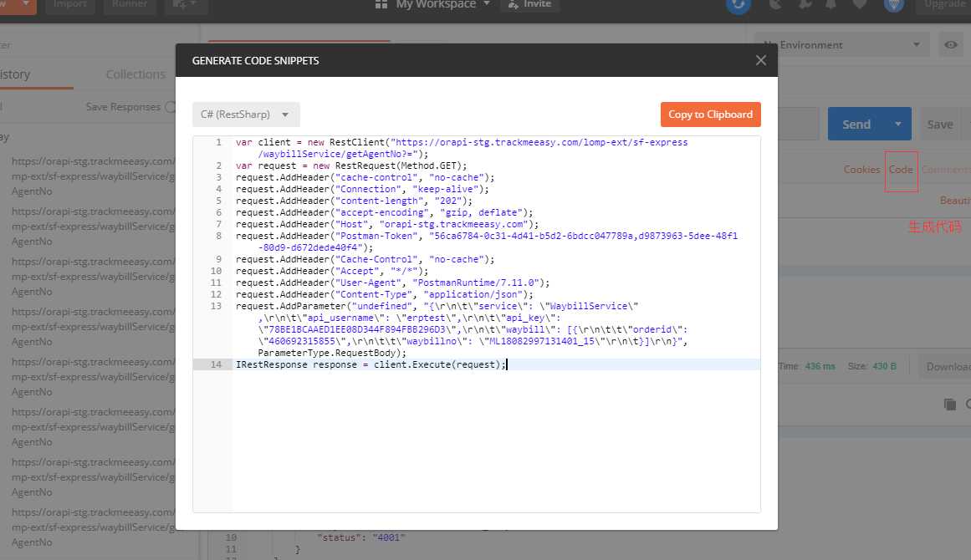Click the response size value 430 B
The width and height of the screenshot is (971, 560).
tap(884, 366)
